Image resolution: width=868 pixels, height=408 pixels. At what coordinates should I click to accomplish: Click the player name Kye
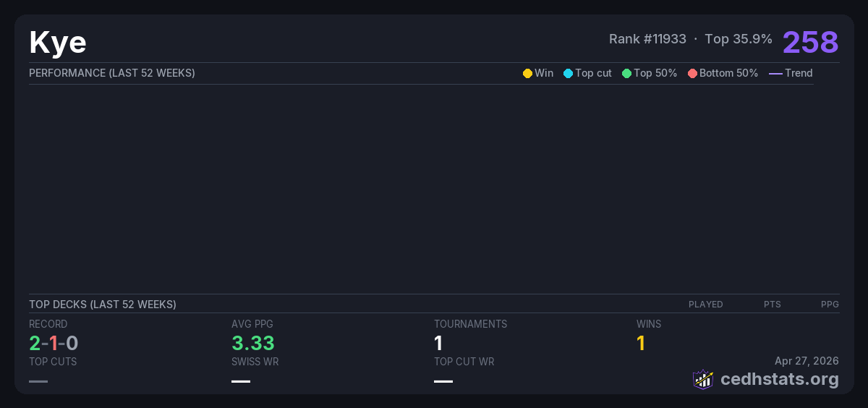(x=58, y=43)
